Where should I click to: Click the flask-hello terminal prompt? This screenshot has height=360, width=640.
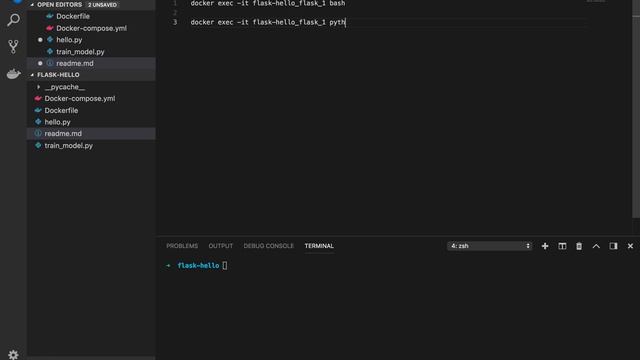click(x=198, y=266)
